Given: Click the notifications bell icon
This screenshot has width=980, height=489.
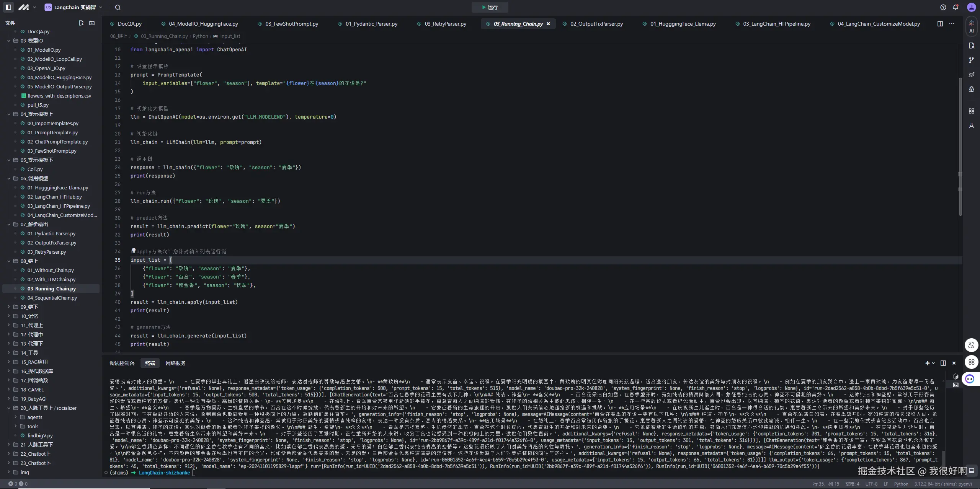Looking at the screenshot, I should (x=955, y=7).
